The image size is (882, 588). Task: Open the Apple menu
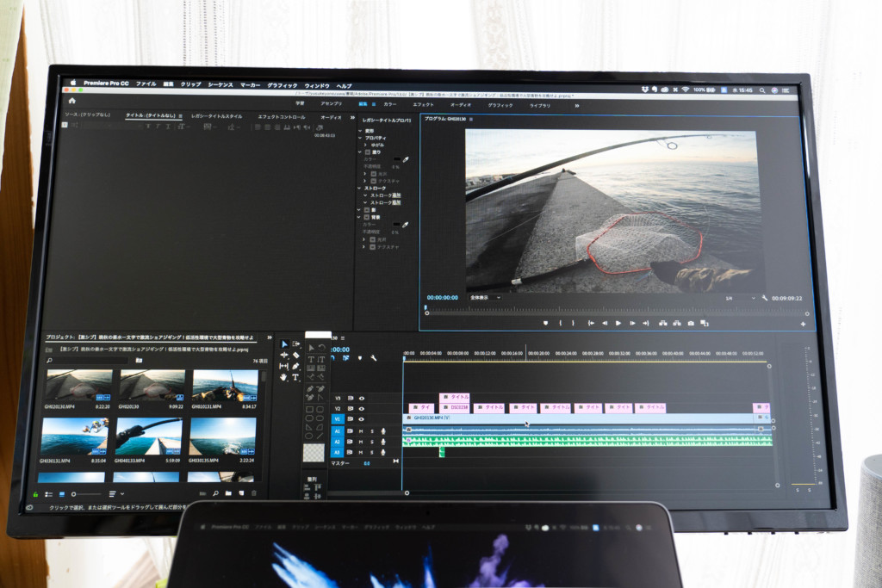(73, 83)
